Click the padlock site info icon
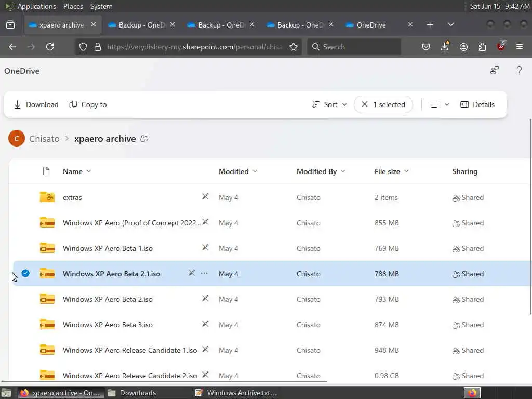The width and height of the screenshot is (532, 399). [x=98, y=47]
